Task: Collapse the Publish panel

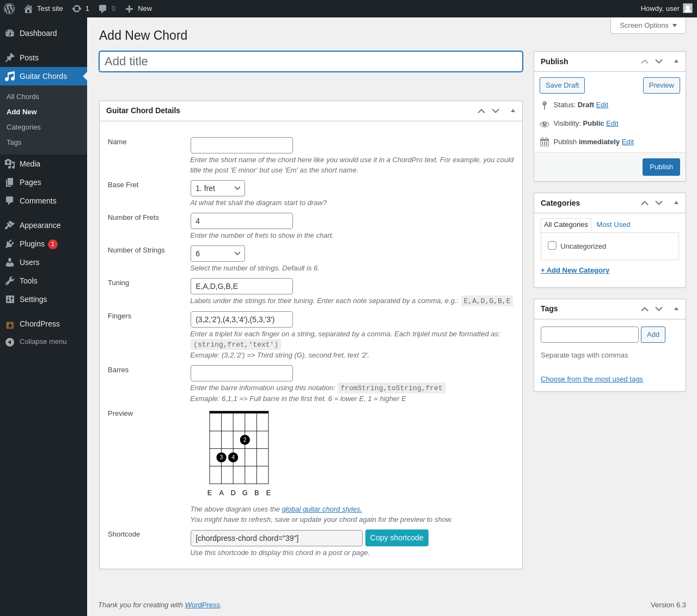Action: [676, 61]
